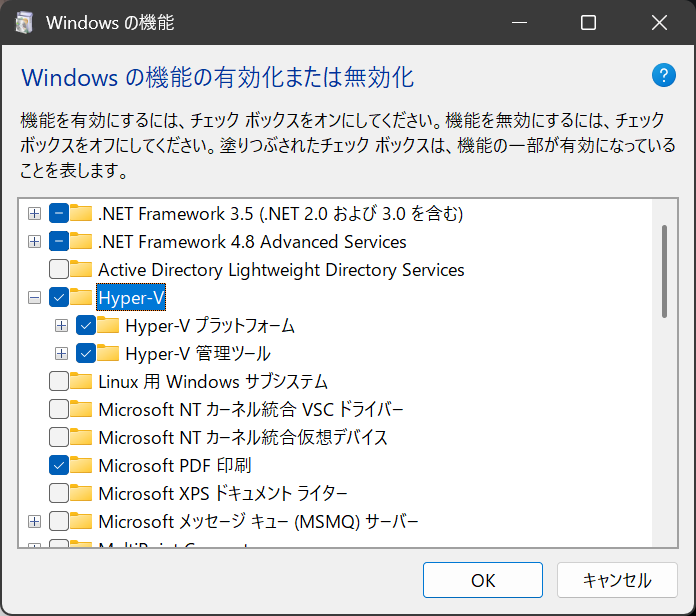Click the キャンセル button
Screen dimensions: 696x616
pyautogui.click(x=617, y=580)
